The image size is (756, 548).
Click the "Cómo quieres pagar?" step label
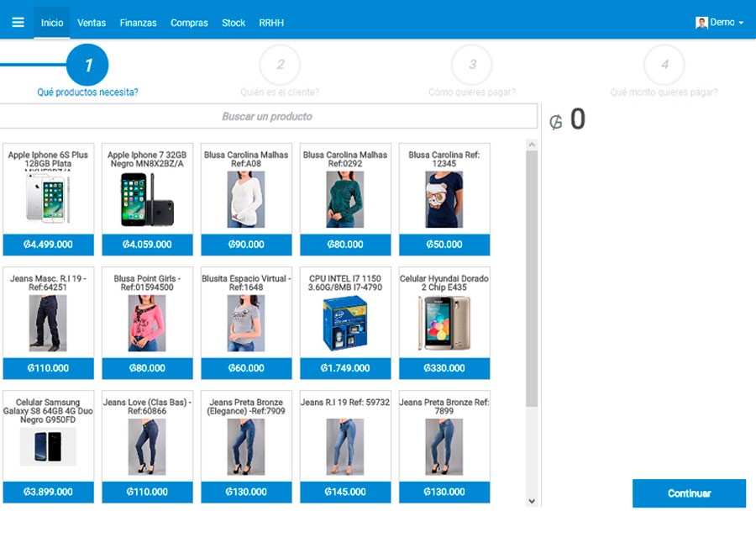472,92
